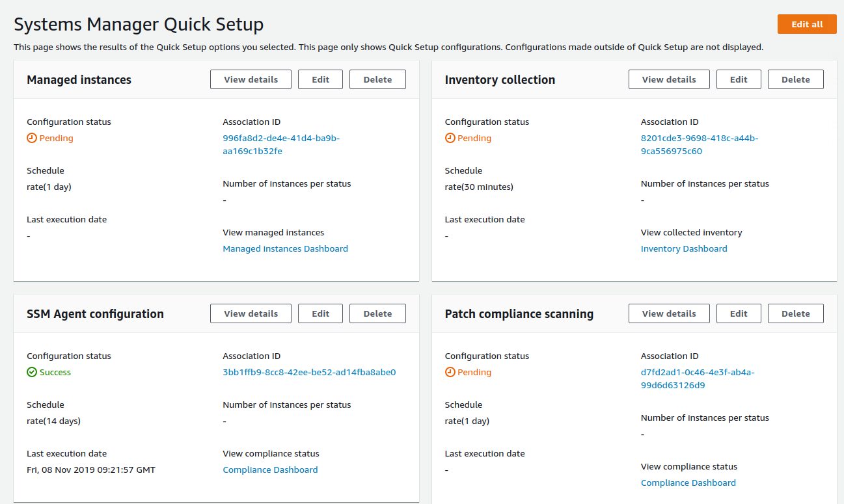This screenshot has width=844, height=504.
Task: Edit the Patch compliance scanning configuration
Action: 739,313
